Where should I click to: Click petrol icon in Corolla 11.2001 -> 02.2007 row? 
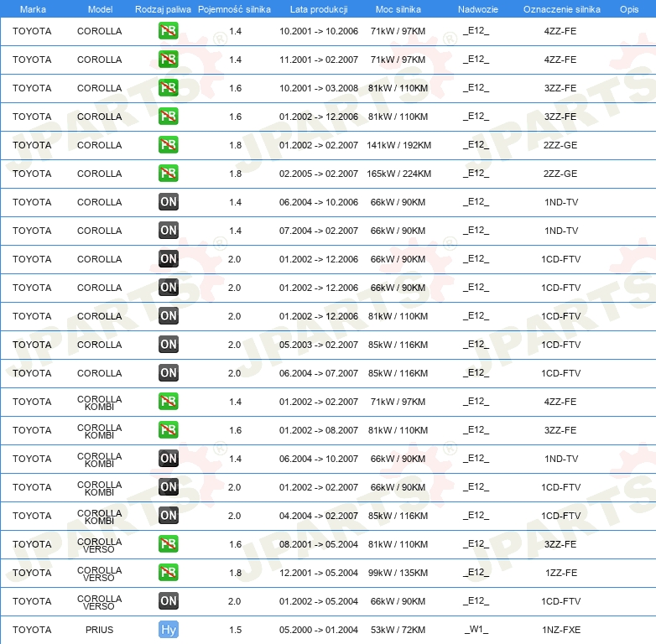[x=168, y=59]
